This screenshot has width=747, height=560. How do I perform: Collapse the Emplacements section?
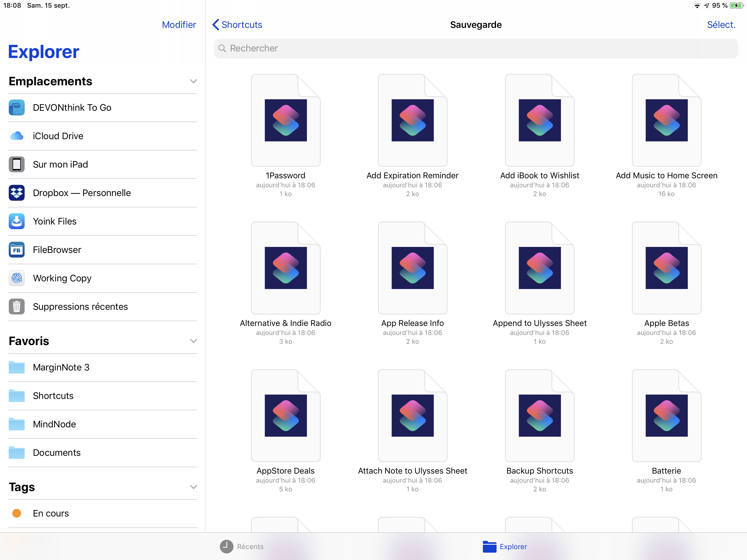coord(193,81)
